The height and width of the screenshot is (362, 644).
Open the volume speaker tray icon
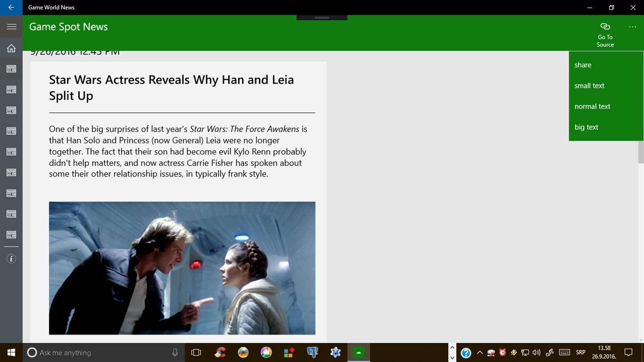click(x=537, y=353)
